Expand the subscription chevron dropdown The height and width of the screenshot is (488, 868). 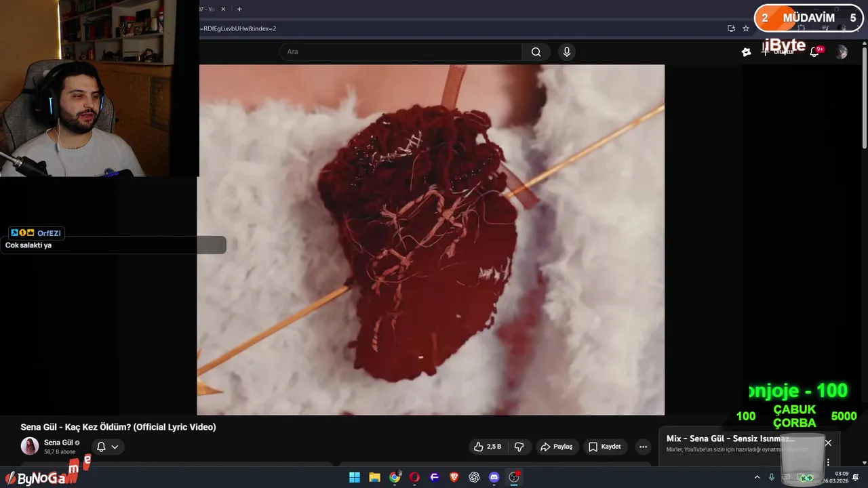coord(115,447)
